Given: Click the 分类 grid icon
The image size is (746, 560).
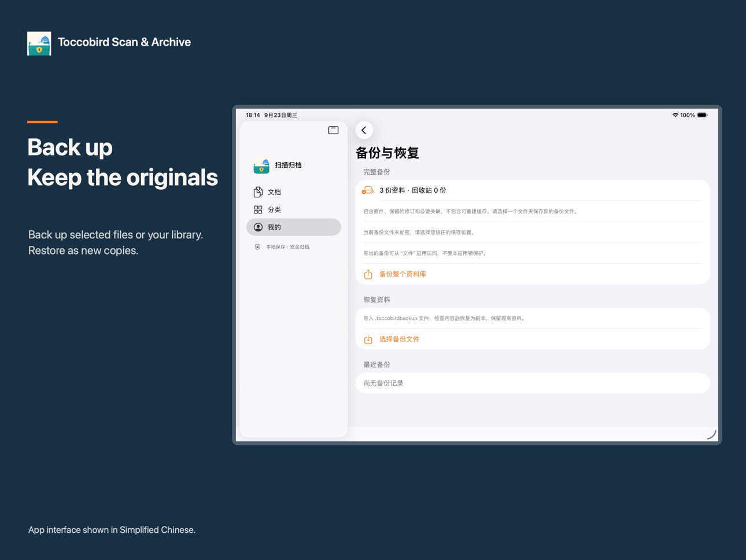Looking at the screenshot, I should pos(258,209).
